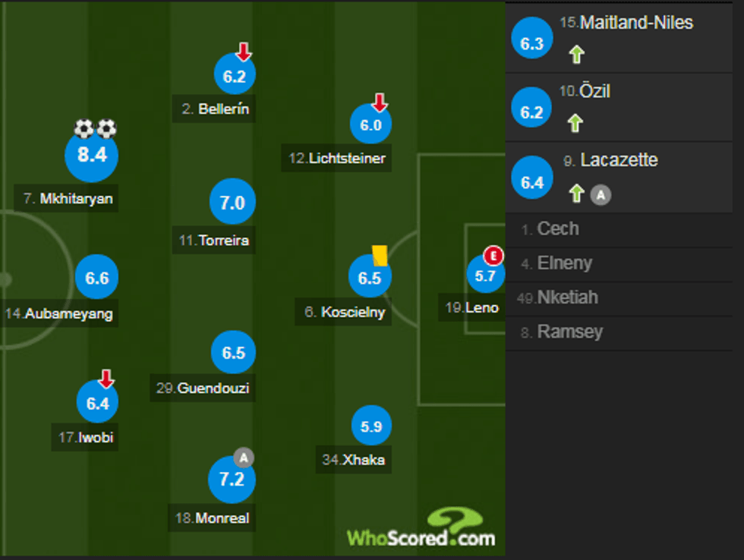Click the red down arrow above Iwobi
744x560 pixels.
pyautogui.click(x=106, y=378)
